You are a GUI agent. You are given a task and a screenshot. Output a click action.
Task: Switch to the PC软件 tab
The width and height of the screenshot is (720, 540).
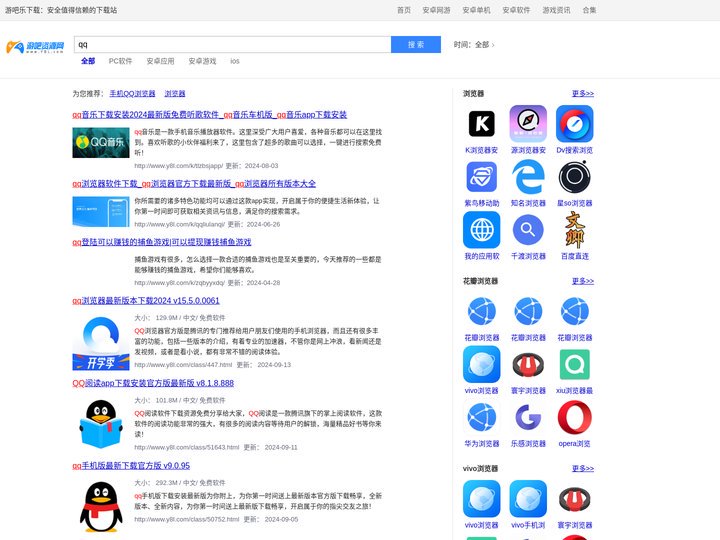(120, 61)
